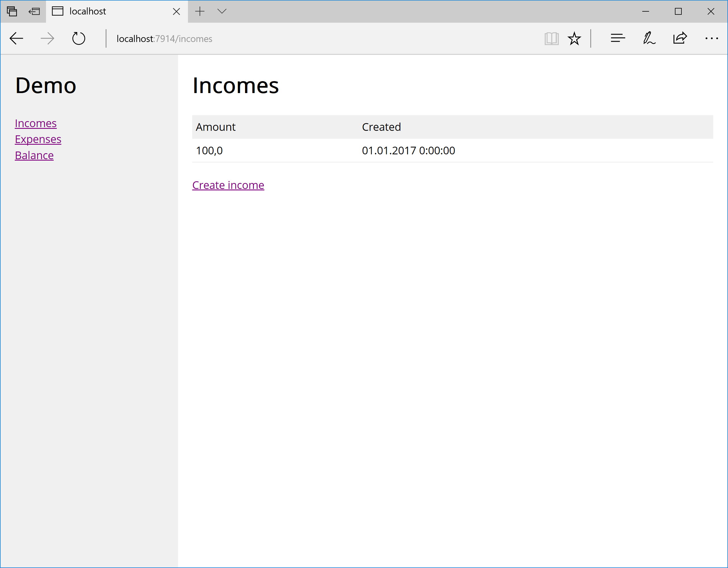Click the browser settings ellipsis icon

tap(712, 38)
